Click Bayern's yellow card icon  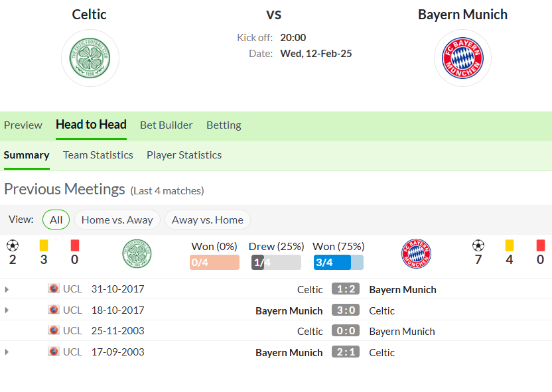[510, 245]
